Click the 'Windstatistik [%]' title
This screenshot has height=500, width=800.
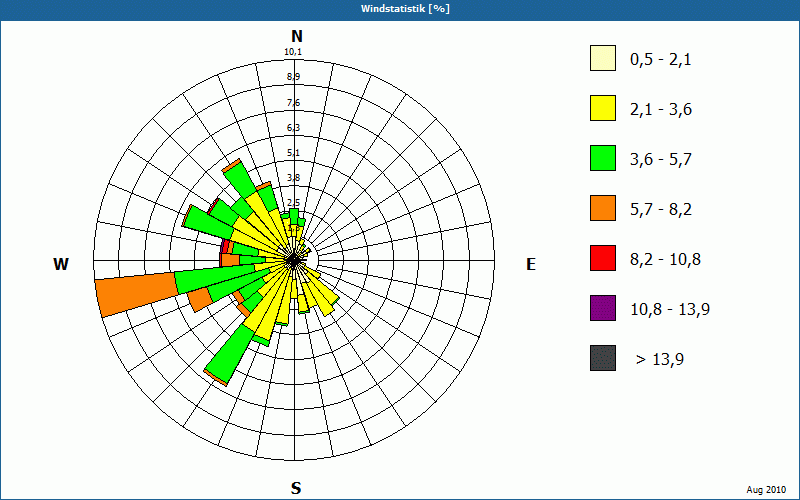(x=405, y=9)
